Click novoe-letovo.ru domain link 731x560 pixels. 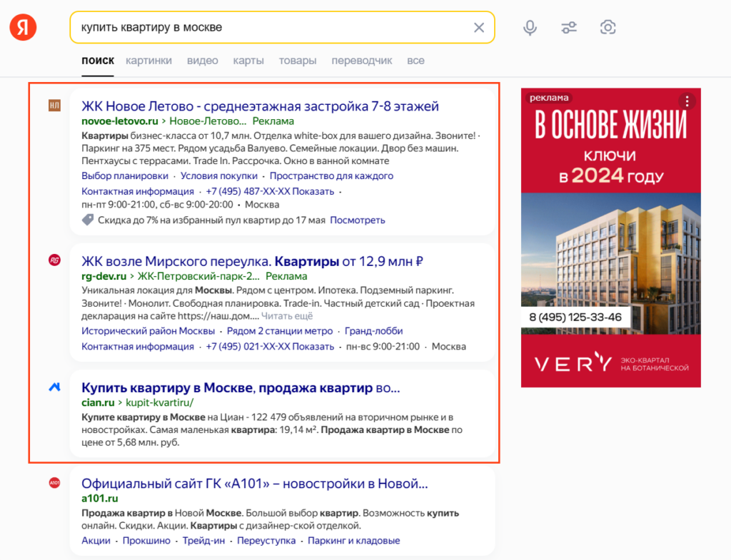point(120,121)
